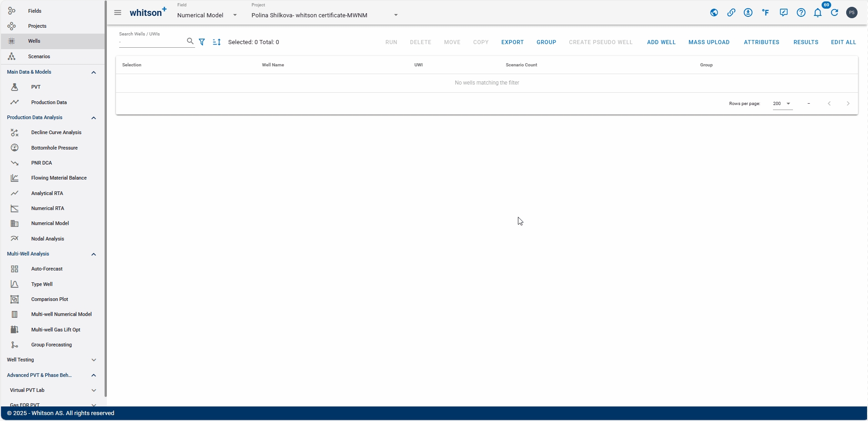
Task: Click the download circle icon
Action: [x=748, y=13]
